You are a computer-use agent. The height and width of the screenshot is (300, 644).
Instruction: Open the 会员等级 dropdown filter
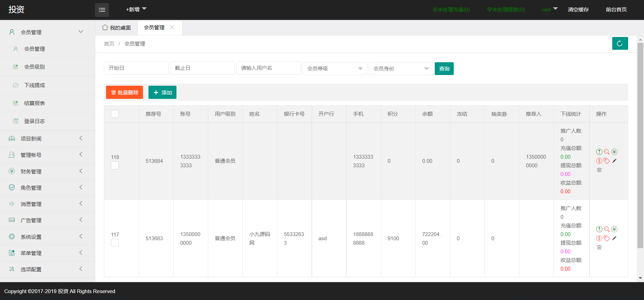(x=335, y=68)
